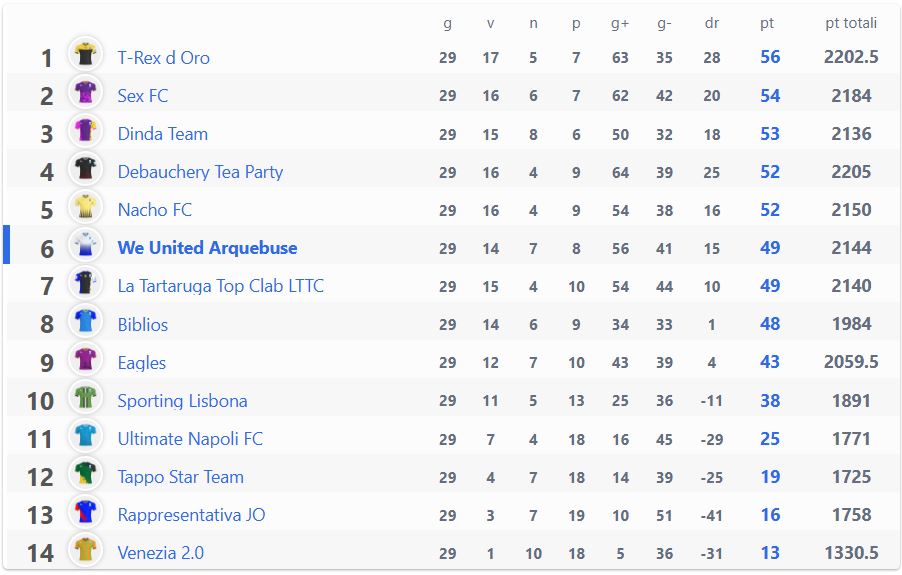This screenshot has width=902, height=575.
Task: Click T-Rex d Oro's 56 points value
Action: coord(770,57)
